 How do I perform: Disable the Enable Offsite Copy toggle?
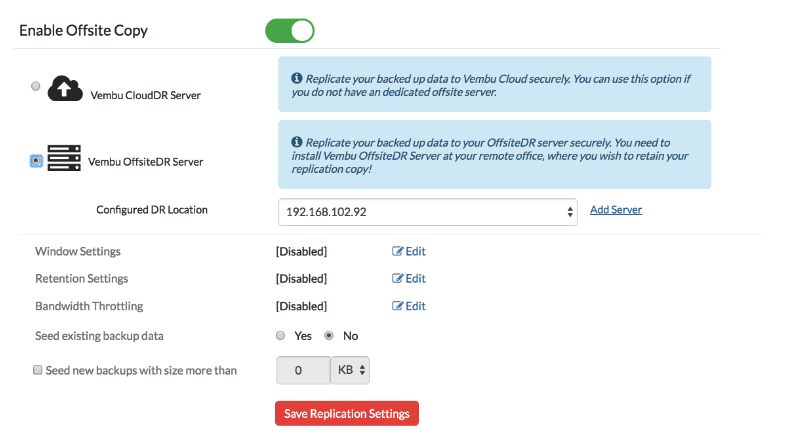pos(290,31)
